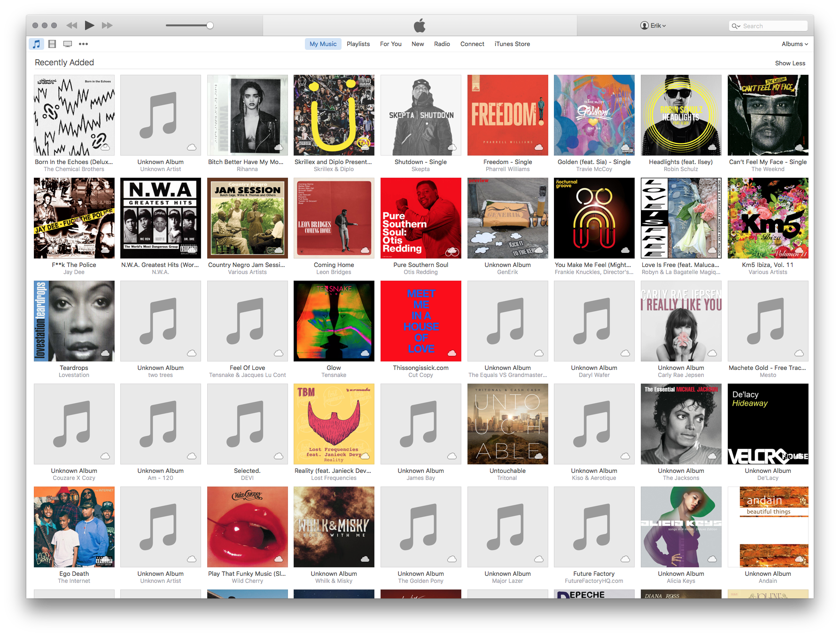The image size is (840, 636).
Task: Open Rihanna Bitch Better Have My Money cover
Action: coord(248,115)
